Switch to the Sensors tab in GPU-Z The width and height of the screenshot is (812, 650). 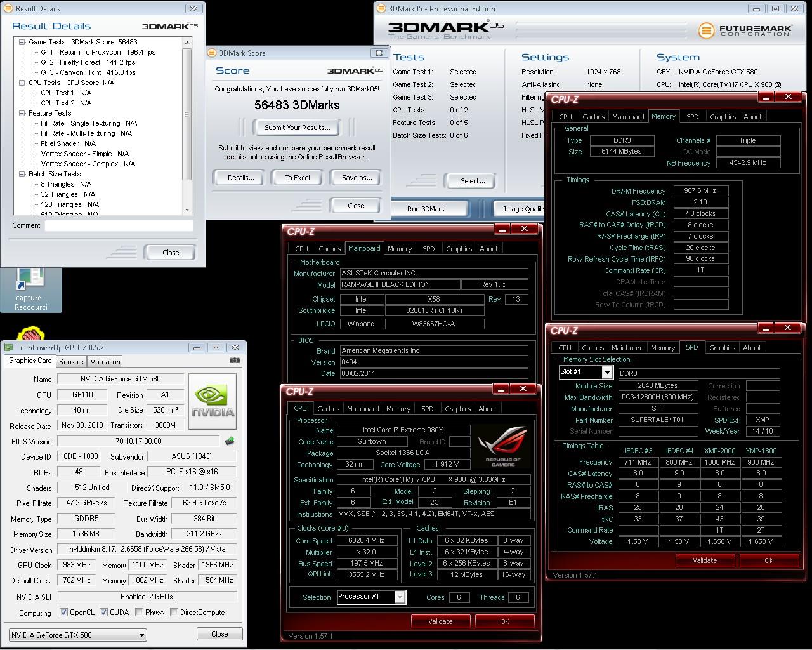tap(71, 361)
